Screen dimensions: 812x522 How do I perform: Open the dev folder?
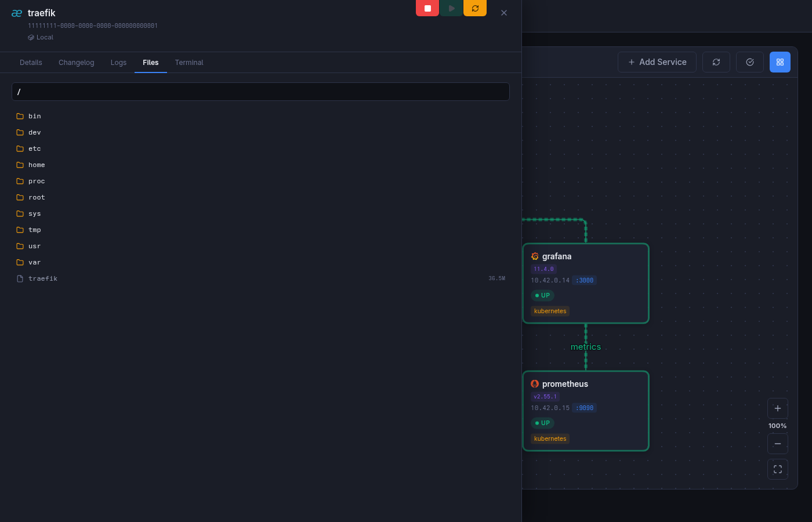[260, 132]
